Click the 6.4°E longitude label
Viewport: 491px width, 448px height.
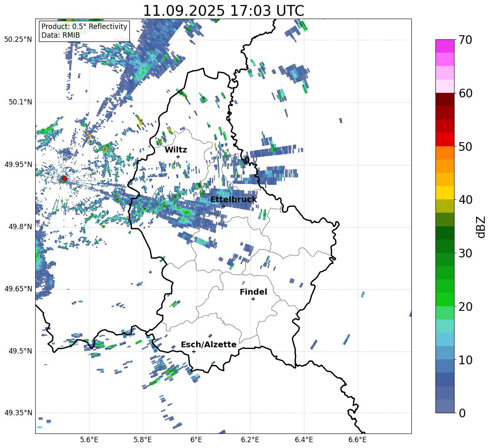click(x=304, y=440)
